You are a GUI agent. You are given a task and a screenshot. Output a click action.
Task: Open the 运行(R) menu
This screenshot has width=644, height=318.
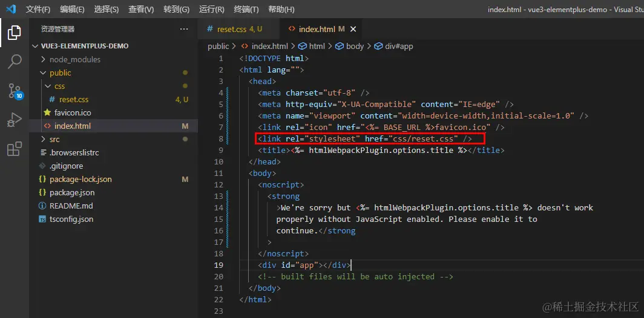(x=211, y=9)
